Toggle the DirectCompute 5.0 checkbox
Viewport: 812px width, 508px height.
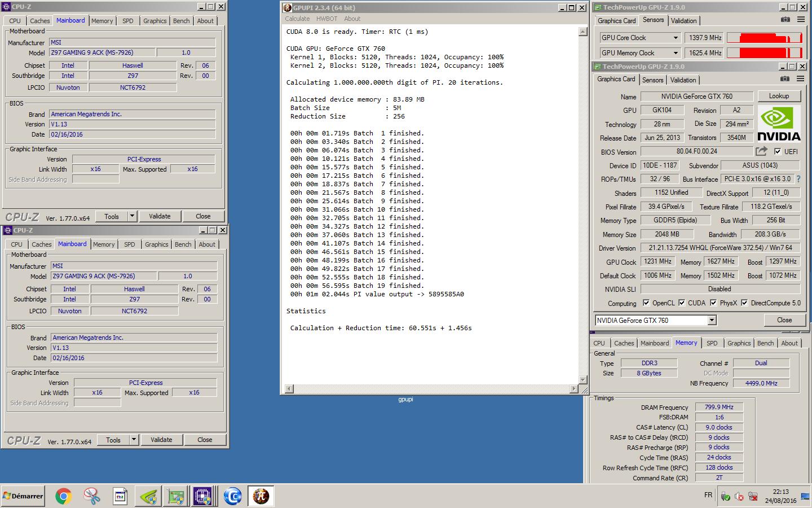click(x=744, y=303)
